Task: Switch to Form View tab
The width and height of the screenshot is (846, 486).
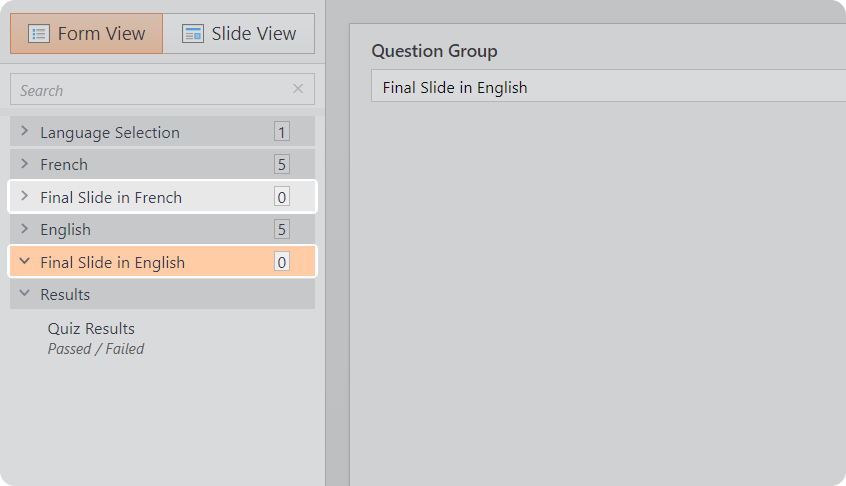Action: (x=87, y=34)
